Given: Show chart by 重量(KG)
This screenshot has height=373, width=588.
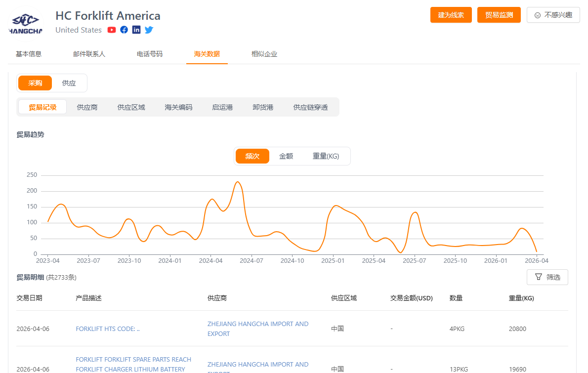Looking at the screenshot, I should pos(326,156).
